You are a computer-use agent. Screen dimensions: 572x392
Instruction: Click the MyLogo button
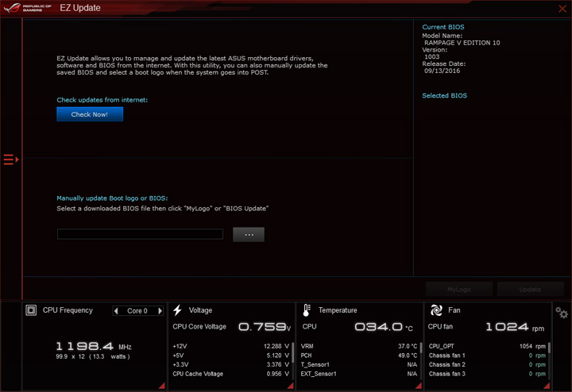459,290
